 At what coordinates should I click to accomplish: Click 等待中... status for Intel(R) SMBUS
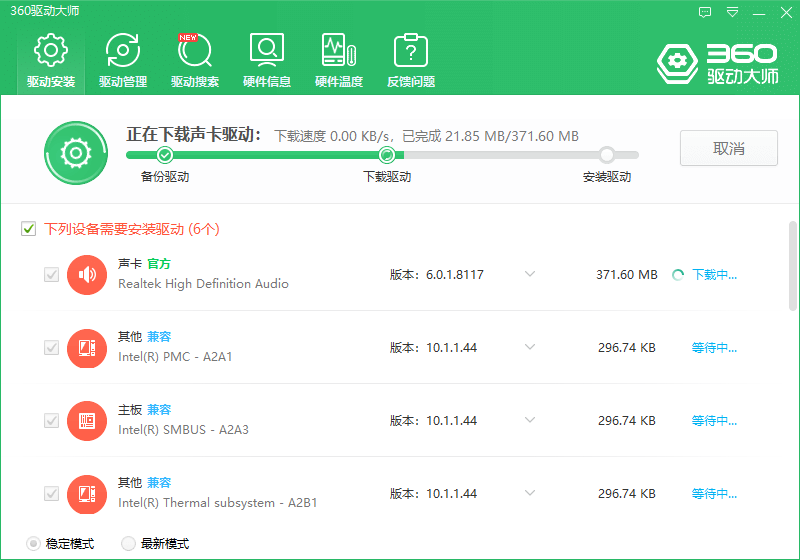point(714,421)
